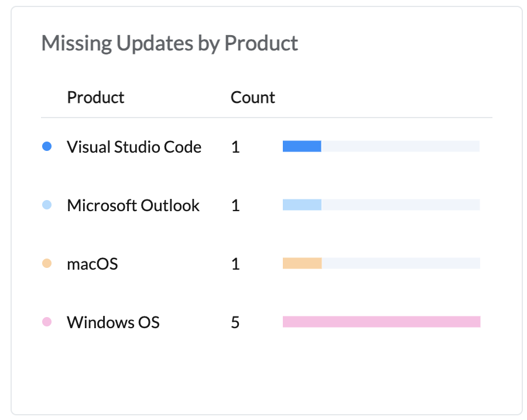Click the orange dot next to macOS
The width and height of the screenshot is (527, 420).
(x=47, y=263)
